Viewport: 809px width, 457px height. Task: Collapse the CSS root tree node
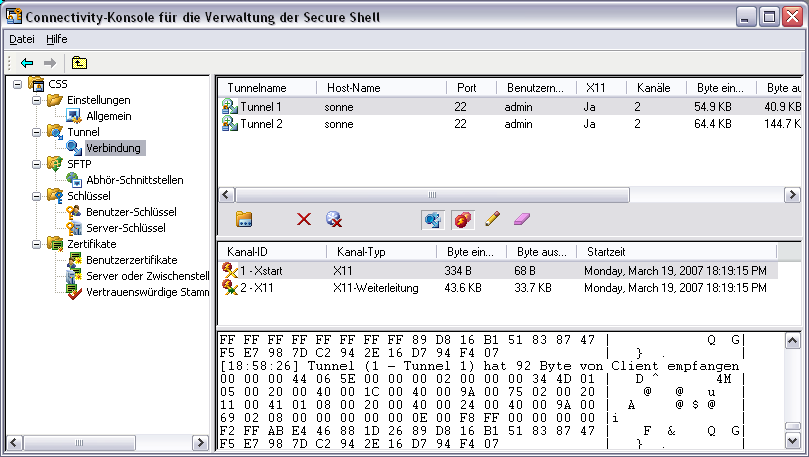coord(18,84)
